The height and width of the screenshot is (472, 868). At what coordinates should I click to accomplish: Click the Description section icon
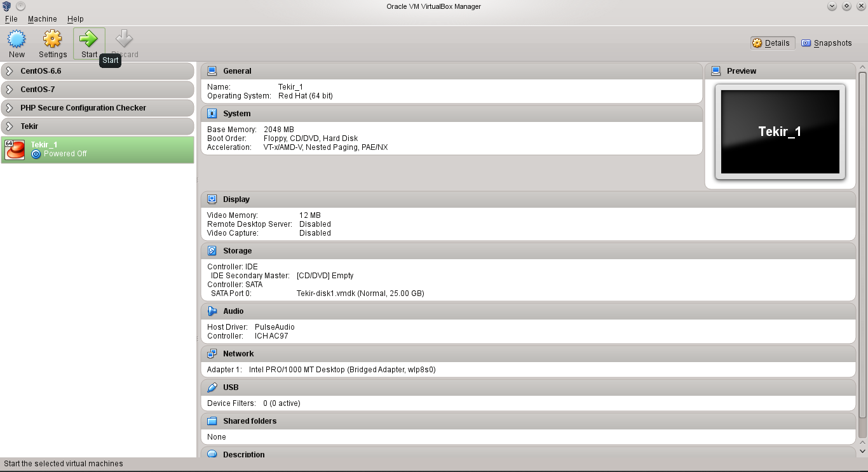pos(212,454)
